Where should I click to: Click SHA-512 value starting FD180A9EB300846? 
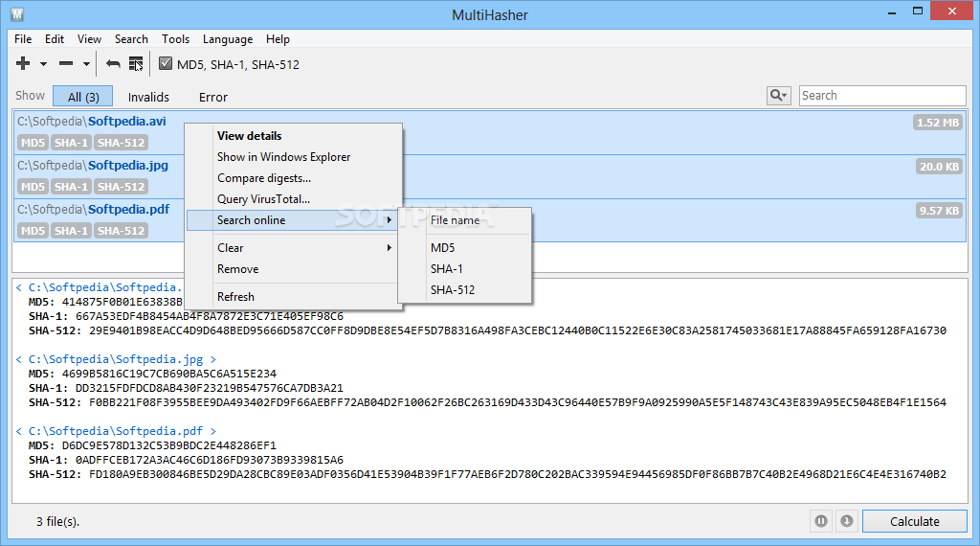[518, 474]
